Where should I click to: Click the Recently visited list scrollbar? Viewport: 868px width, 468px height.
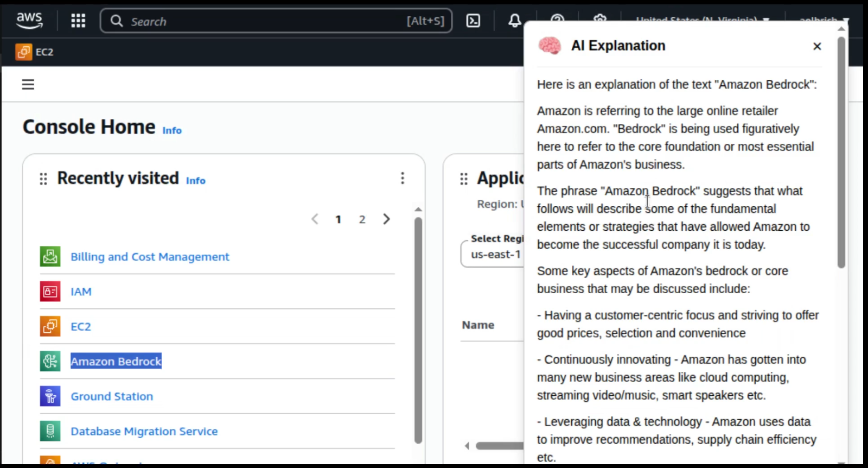coord(418,330)
